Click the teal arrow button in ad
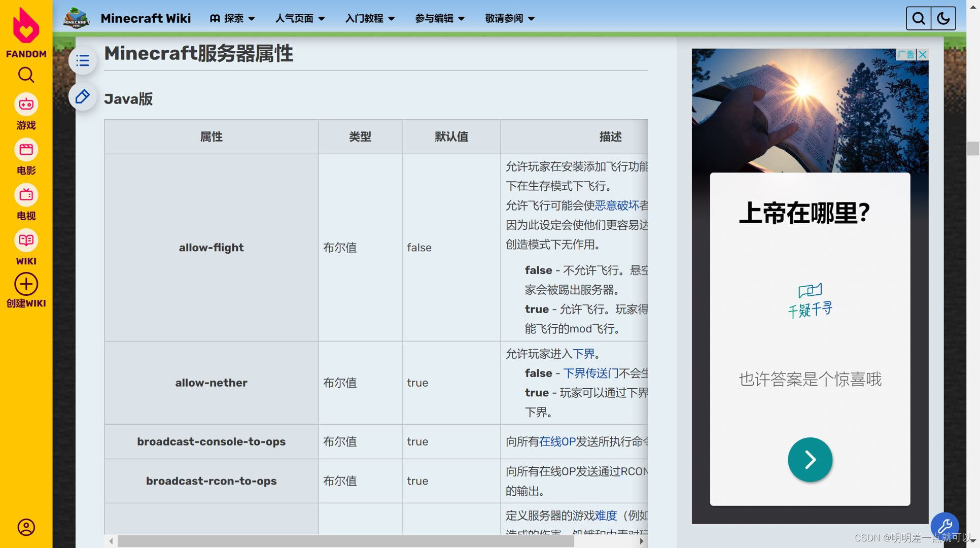Image resolution: width=980 pixels, height=548 pixels. pyautogui.click(x=810, y=460)
